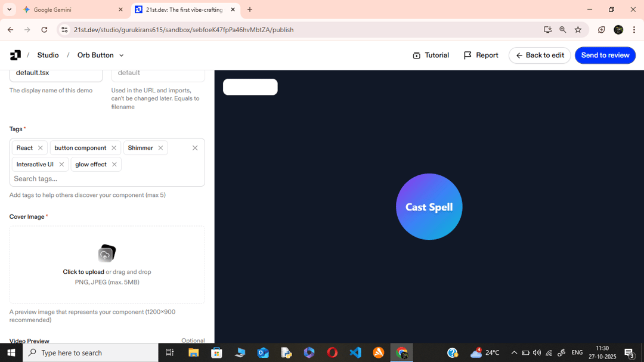Open the battery status icon
The height and width of the screenshot is (362, 644).
coord(525,352)
